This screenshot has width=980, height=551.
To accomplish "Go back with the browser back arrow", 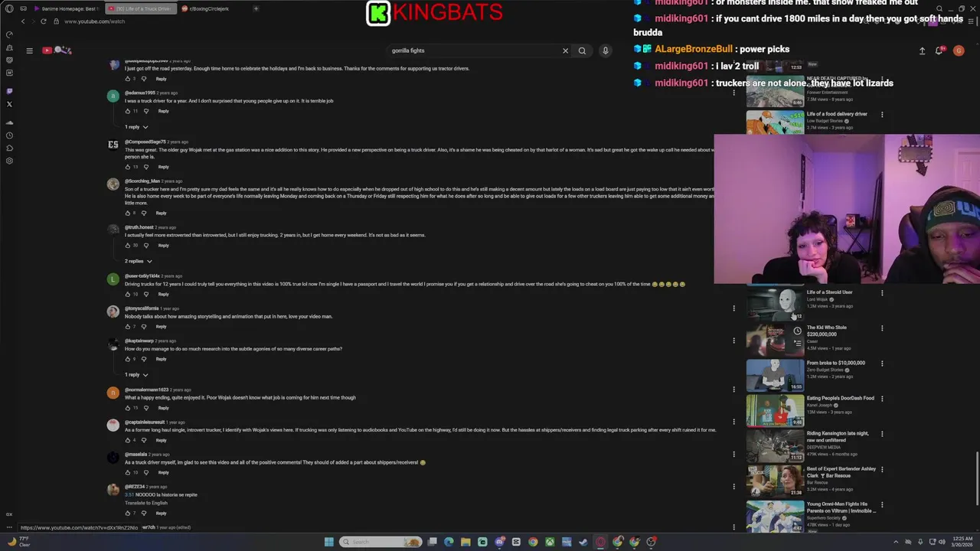I will coord(23,21).
